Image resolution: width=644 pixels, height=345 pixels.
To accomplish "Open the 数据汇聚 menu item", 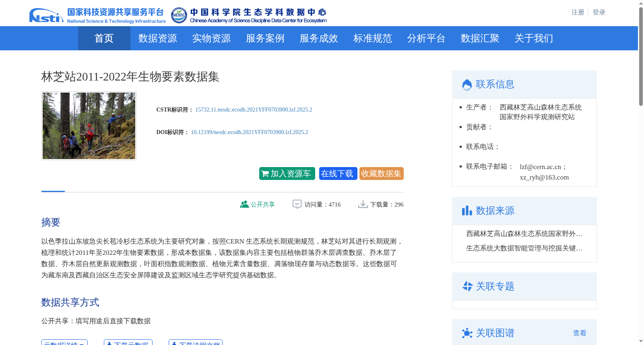I will (480, 38).
